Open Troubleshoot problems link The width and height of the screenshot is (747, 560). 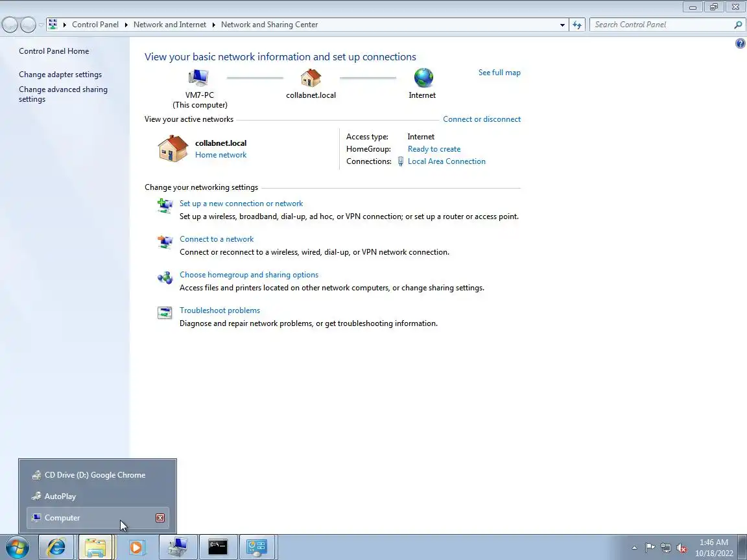(220, 310)
